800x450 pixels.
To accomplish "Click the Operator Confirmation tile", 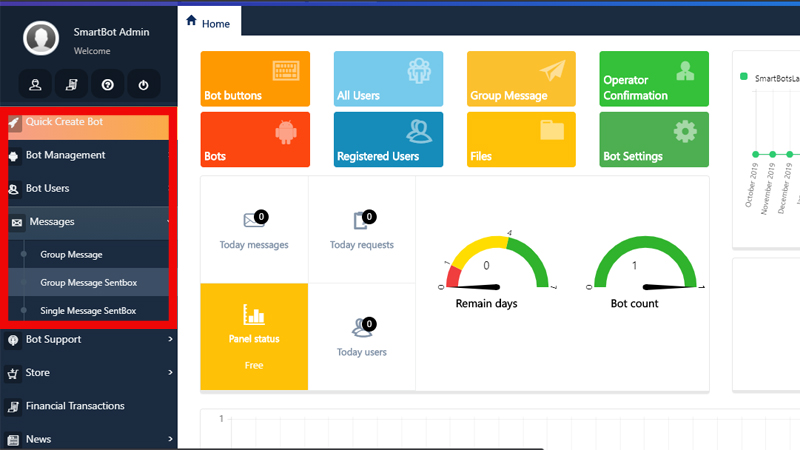I will pos(654,80).
